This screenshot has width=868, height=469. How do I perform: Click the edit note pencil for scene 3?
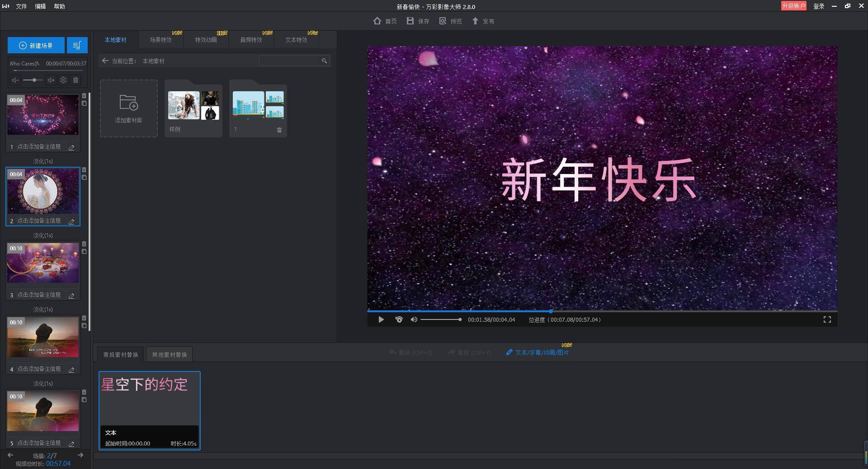[x=71, y=295]
